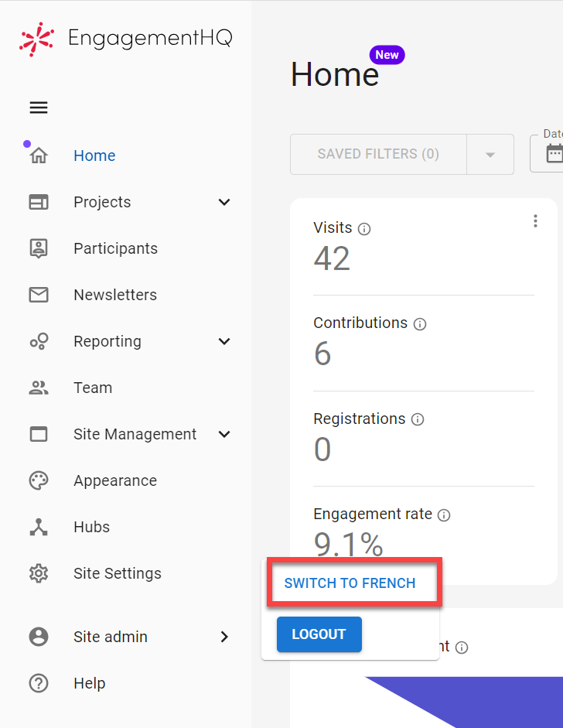
Task: Click the Registrations value 0
Action: 322,449
